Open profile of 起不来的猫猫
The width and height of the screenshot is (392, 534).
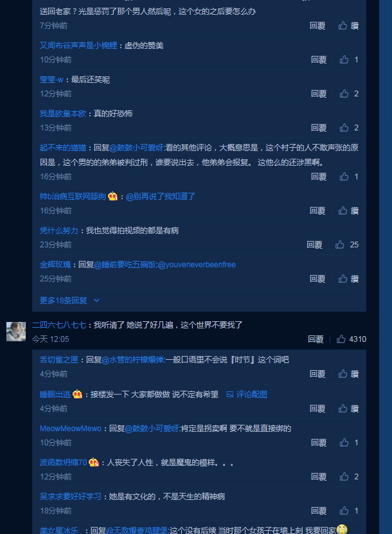63,147
